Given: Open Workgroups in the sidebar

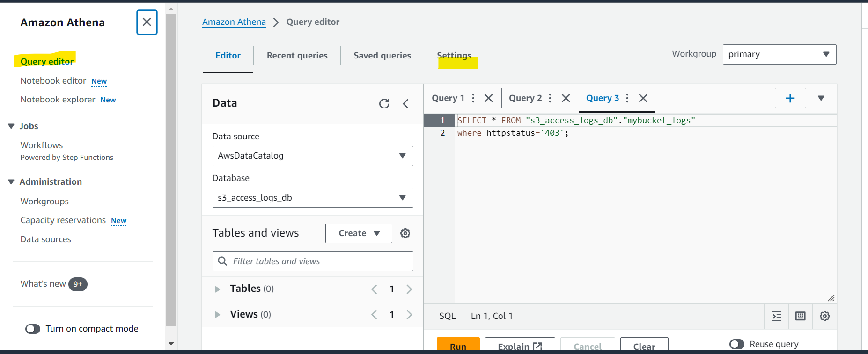Looking at the screenshot, I should [44, 202].
